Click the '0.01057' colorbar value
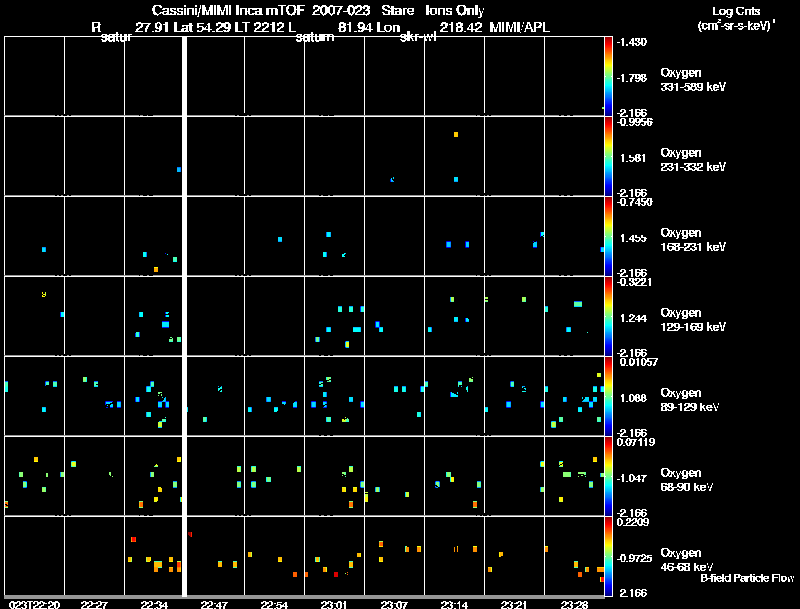 pos(639,362)
